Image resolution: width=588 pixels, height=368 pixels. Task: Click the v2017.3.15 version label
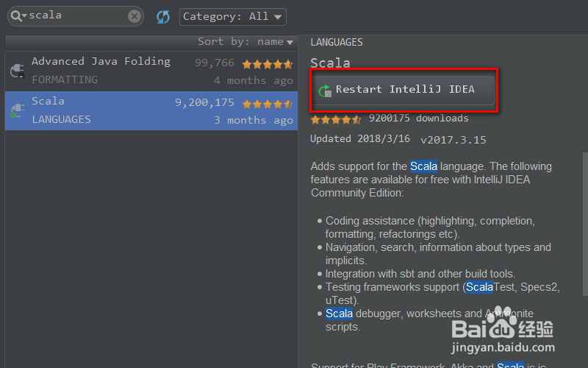453,139
